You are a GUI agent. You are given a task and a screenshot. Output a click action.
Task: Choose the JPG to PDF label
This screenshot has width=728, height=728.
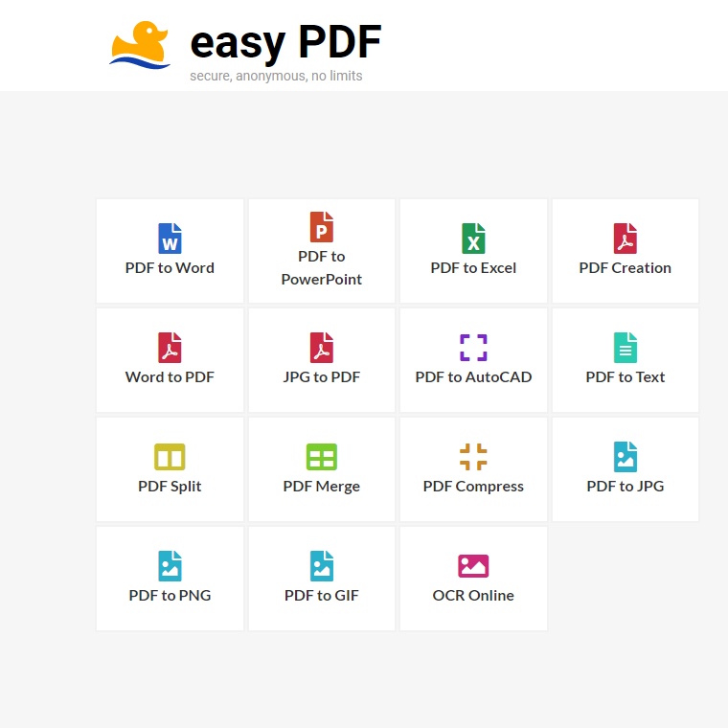coord(321,377)
